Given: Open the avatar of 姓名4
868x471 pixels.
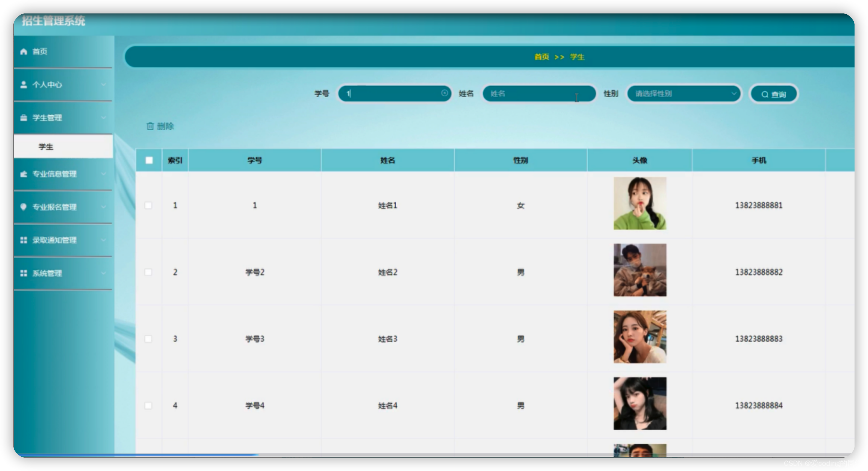Looking at the screenshot, I should pos(640,403).
